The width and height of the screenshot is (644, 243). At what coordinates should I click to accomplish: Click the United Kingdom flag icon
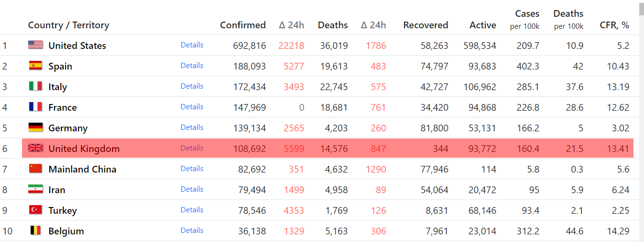coord(35,148)
